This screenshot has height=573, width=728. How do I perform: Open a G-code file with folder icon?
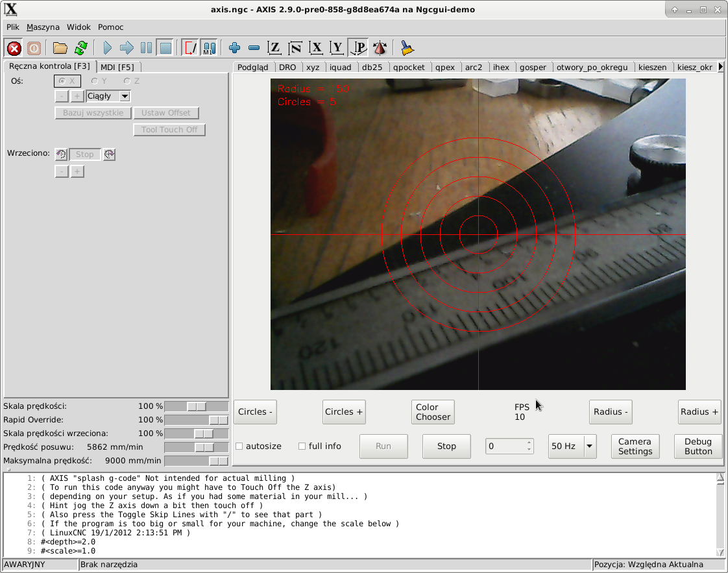pos(60,48)
